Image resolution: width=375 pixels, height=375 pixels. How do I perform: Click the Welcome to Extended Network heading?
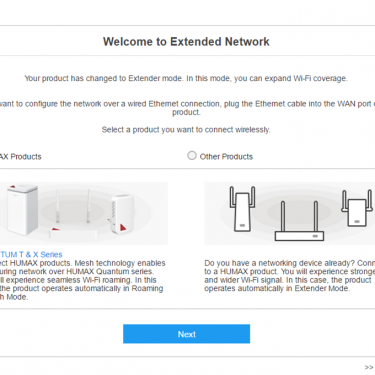click(186, 42)
